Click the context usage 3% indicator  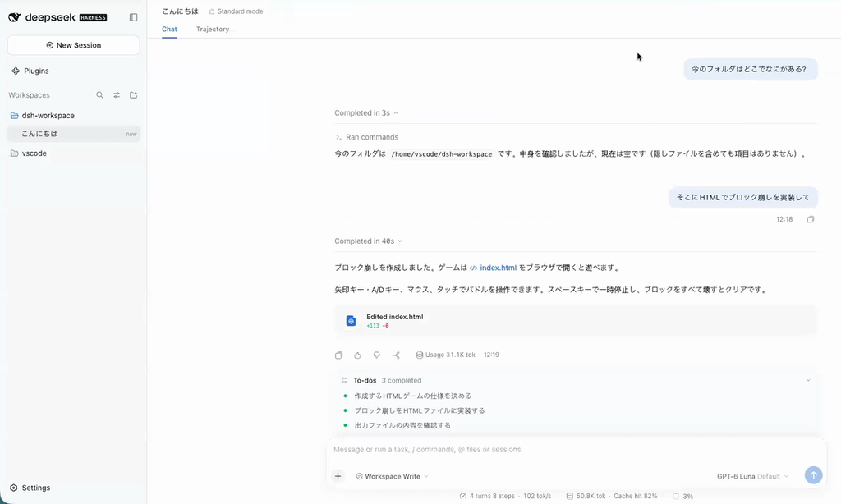click(682, 496)
